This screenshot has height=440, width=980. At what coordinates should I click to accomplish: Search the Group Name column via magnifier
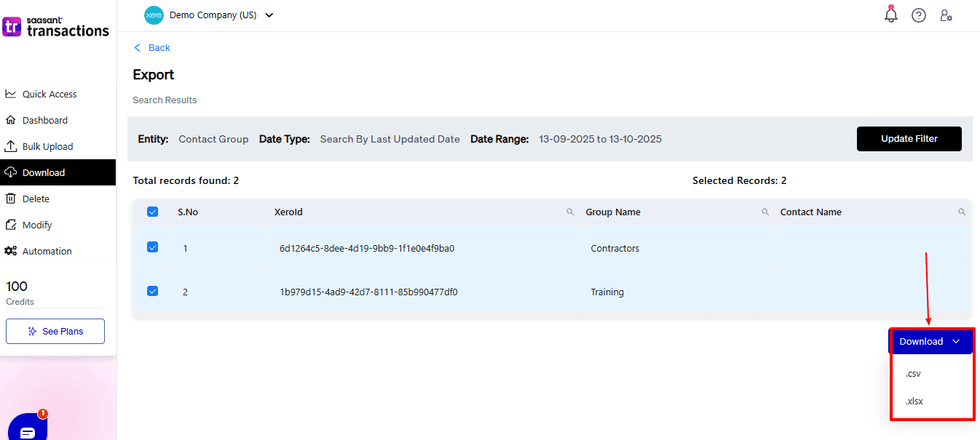click(x=765, y=212)
